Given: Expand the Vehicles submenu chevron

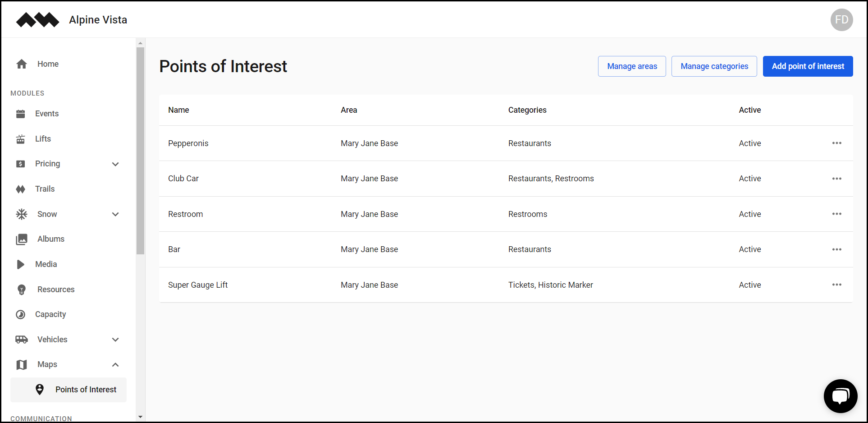Looking at the screenshot, I should point(115,340).
